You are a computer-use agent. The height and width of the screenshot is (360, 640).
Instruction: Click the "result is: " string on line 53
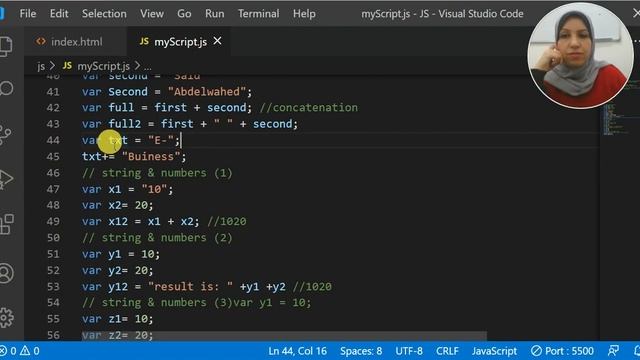pyautogui.click(x=191, y=287)
